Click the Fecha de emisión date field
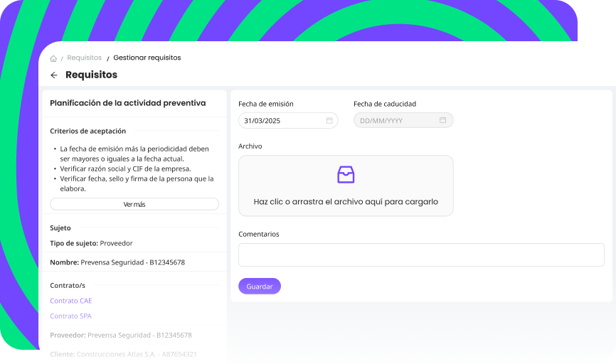The width and height of the screenshot is (616, 364). pyautogui.click(x=282, y=121)
